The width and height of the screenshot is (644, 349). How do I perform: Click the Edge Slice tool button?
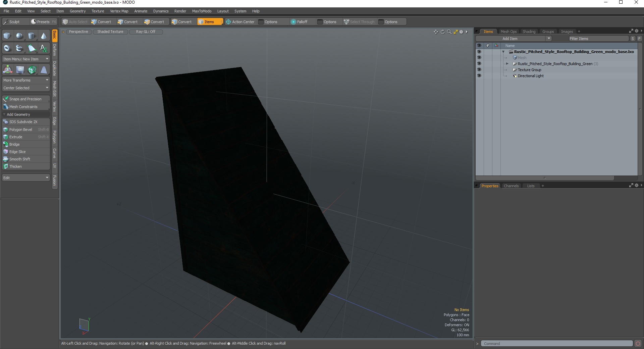click(x=26, y=152)
